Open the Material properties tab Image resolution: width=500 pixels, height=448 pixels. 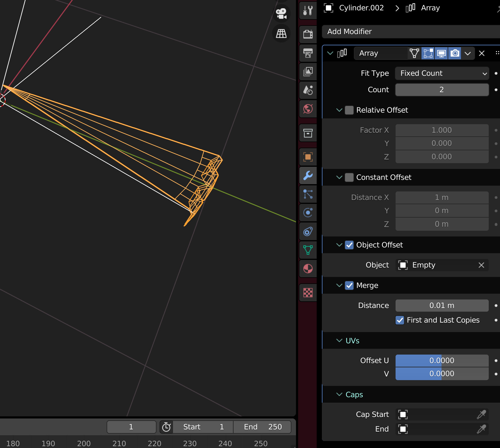coord(308,269)
